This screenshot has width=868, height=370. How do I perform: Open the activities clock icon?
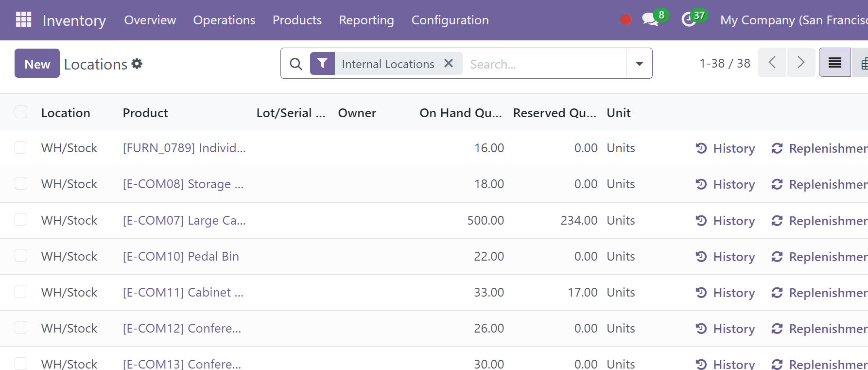click(x=689, y=19)
